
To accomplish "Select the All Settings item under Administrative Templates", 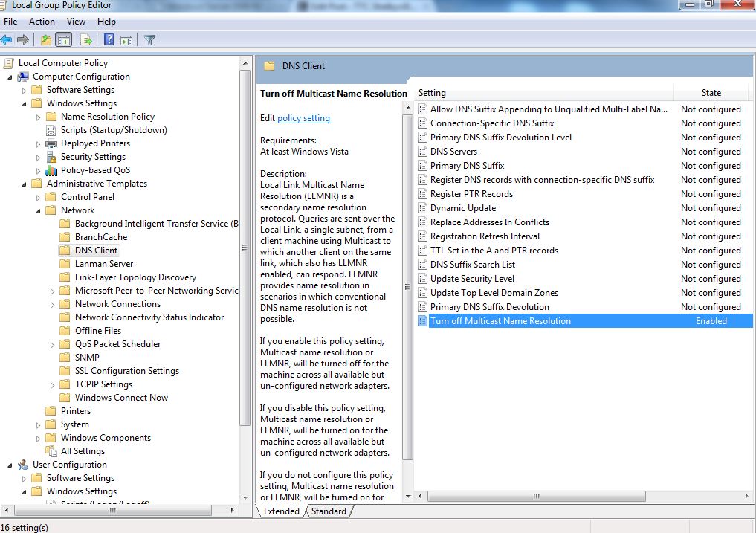I will click(84, 451).
